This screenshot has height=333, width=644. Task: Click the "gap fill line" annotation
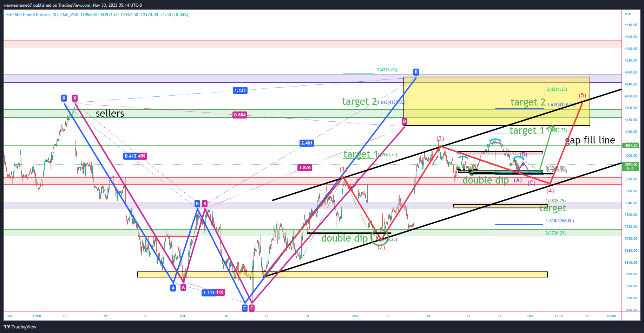(x=590, y=140)
